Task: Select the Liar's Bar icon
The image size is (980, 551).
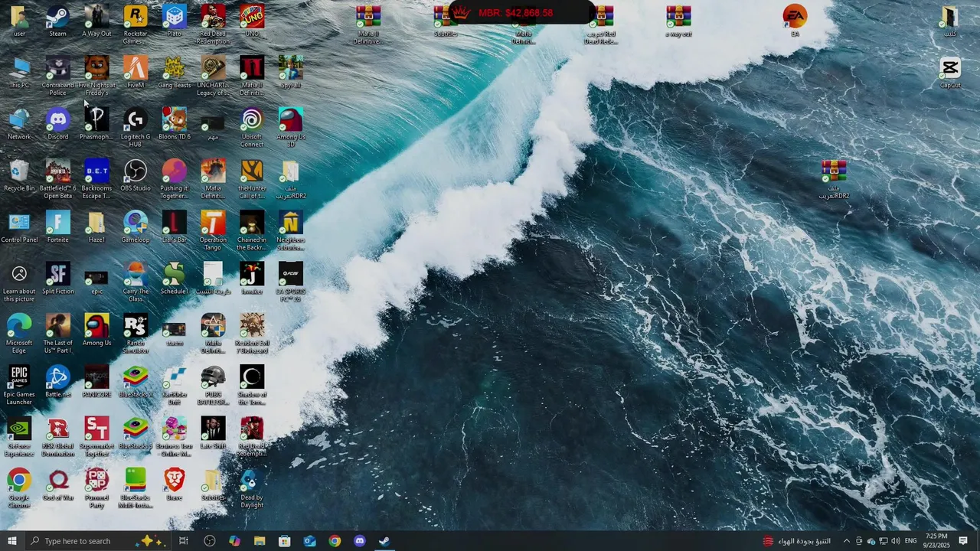Action: 175,227
